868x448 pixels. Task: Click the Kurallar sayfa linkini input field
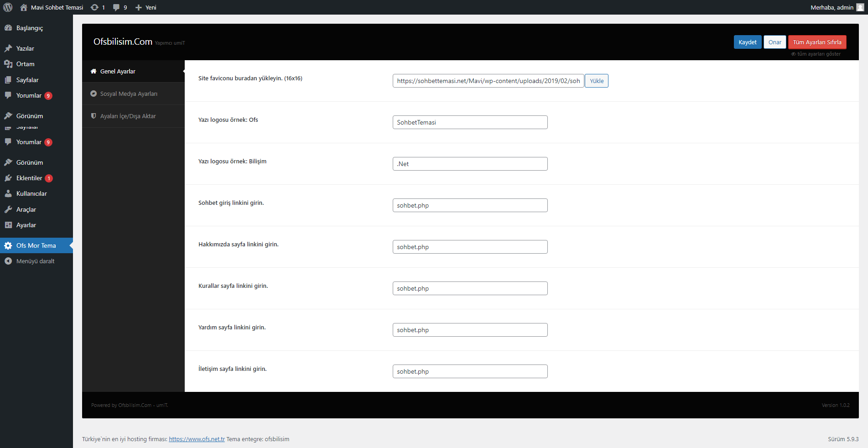(x=470, y=288)
